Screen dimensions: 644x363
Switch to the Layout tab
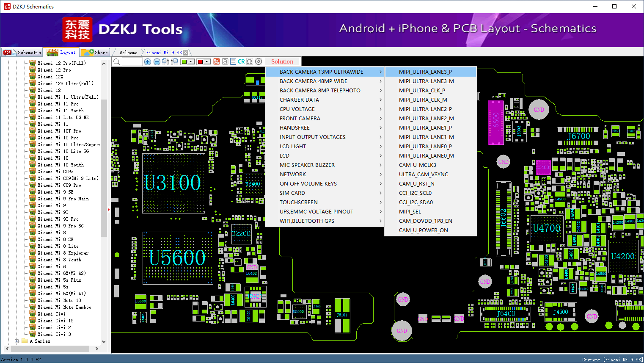click(x=61, y=52)
